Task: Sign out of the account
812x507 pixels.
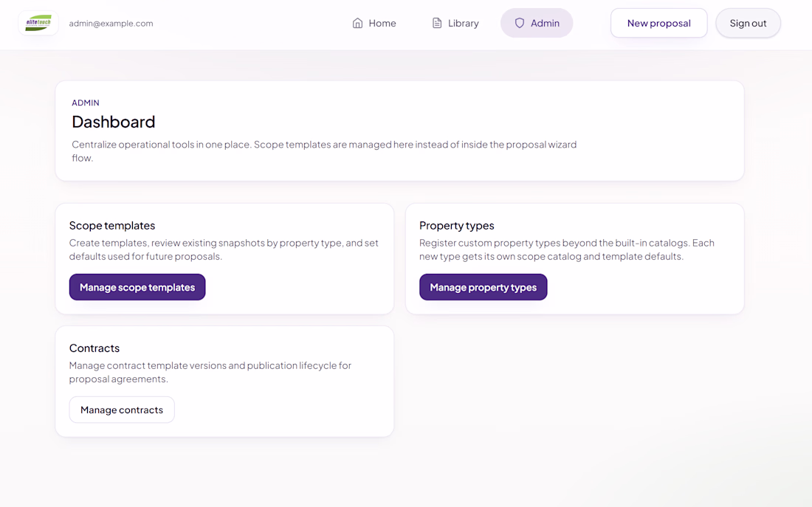Action: 748,24
